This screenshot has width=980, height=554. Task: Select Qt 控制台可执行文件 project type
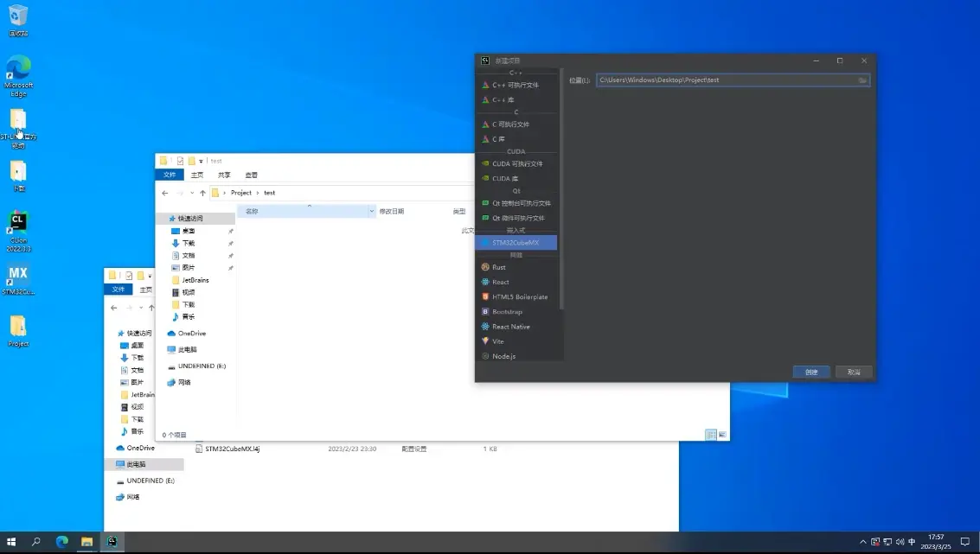[516, 203]
